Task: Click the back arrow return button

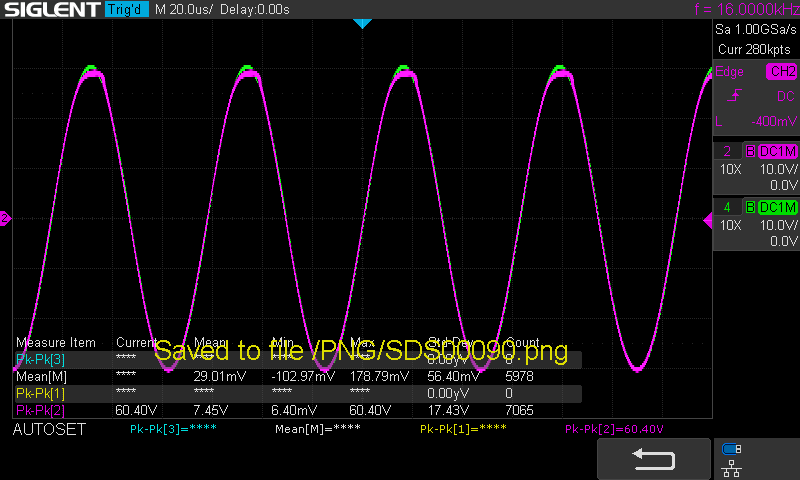Action: click(x=654, y=459)
